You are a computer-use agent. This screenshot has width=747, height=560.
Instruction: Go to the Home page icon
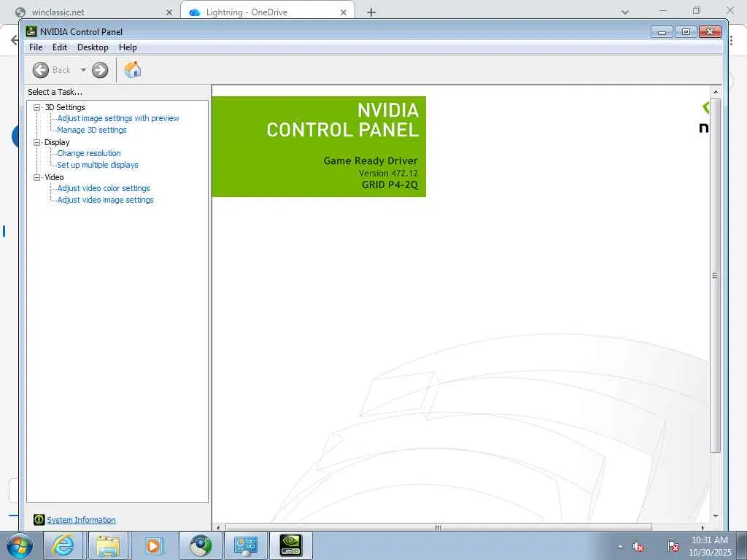point(133,70)
